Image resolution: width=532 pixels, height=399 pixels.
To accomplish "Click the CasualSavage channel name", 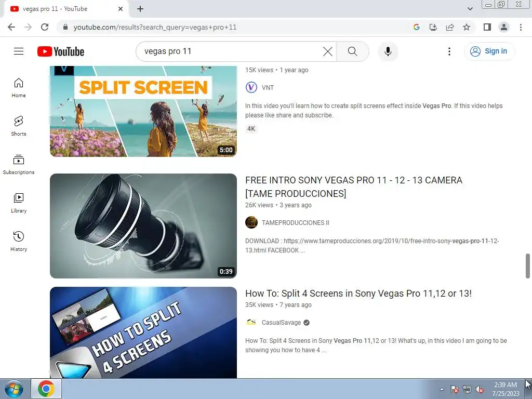I will (281, 322).
